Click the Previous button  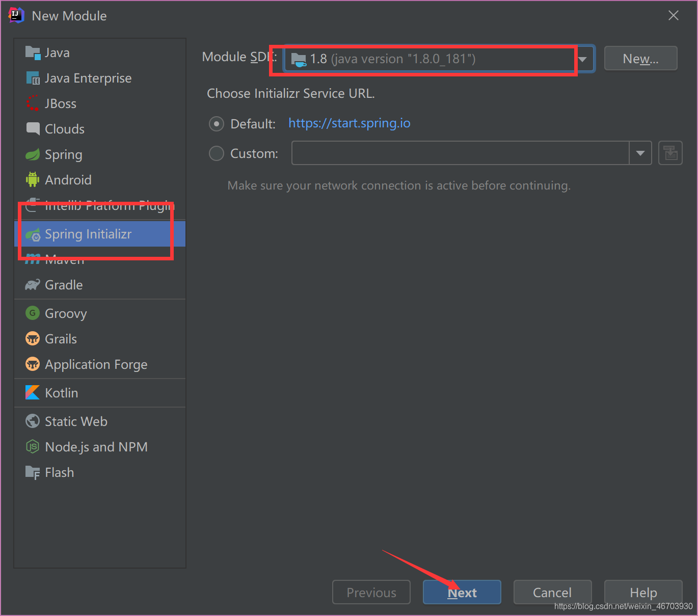click(371, 592)
